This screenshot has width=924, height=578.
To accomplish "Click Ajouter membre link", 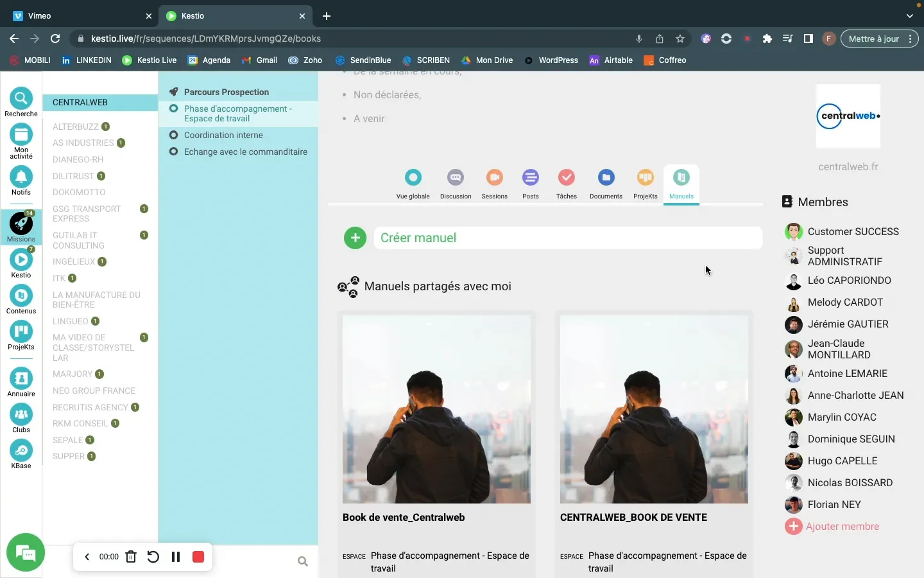I will tap(843, 526).
